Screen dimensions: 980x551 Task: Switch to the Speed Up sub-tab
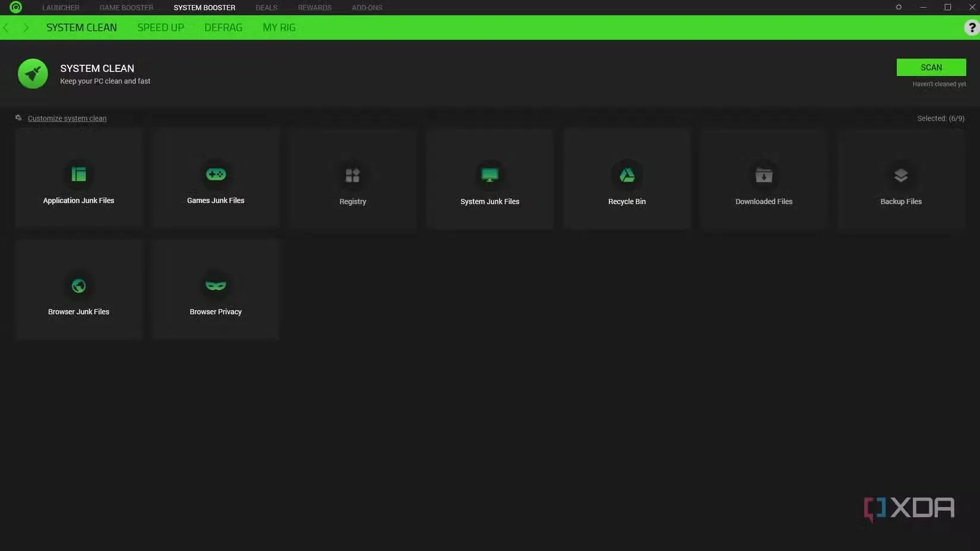click(x=160, y=27)
